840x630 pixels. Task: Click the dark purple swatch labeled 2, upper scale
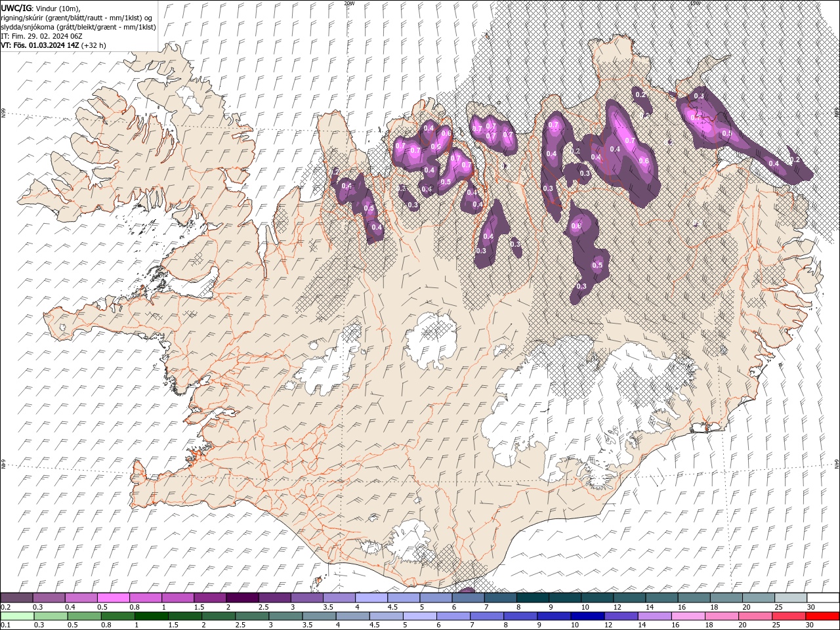point(241,598)
